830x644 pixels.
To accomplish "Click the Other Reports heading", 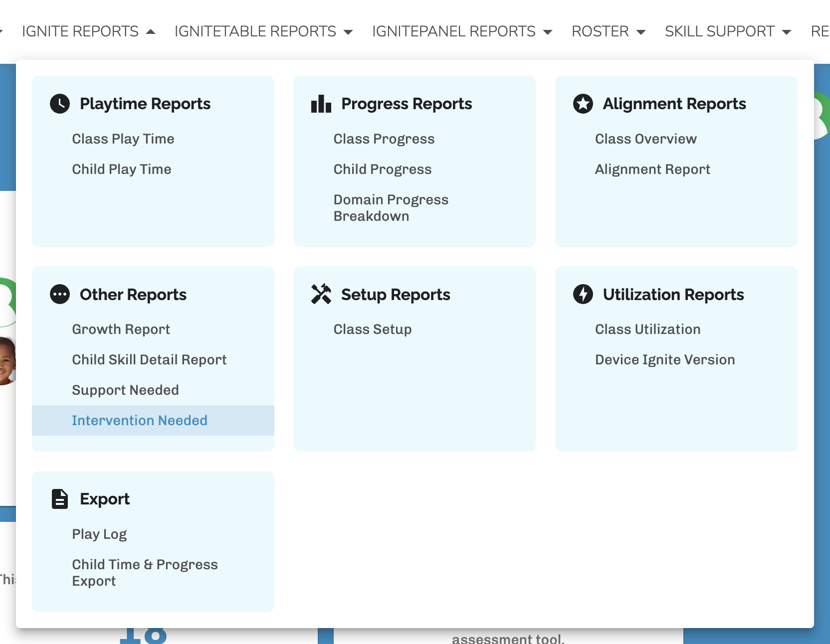I will click(x=133, y=295).
